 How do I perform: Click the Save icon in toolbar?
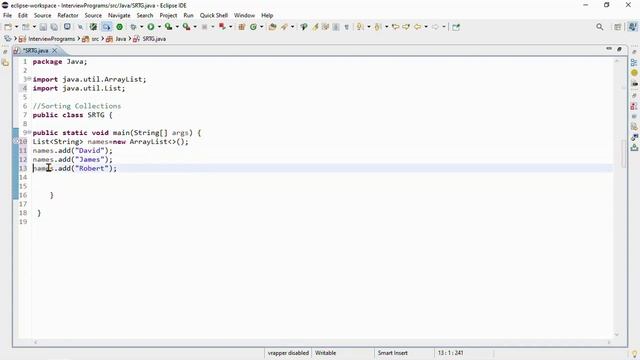pyautogui.click(x=43, y=27)
